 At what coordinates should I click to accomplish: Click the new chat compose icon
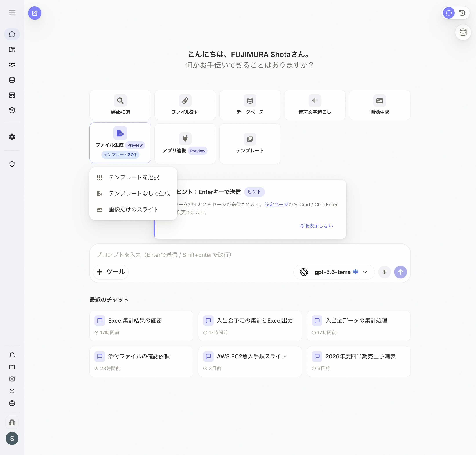click(x=35, y=13)
